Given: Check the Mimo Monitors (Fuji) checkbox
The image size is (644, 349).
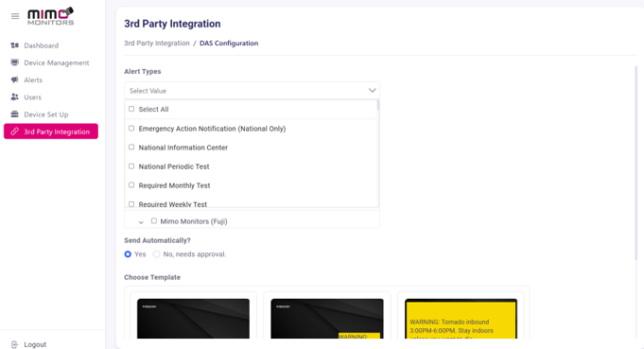Looking at the screenshot, I should (154, 221).
